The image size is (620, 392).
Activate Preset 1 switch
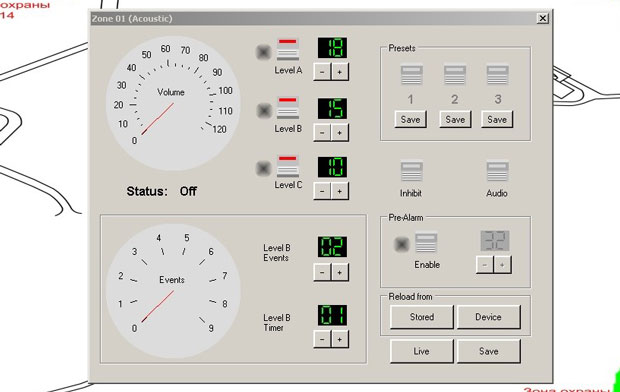[x=412, y=75]
